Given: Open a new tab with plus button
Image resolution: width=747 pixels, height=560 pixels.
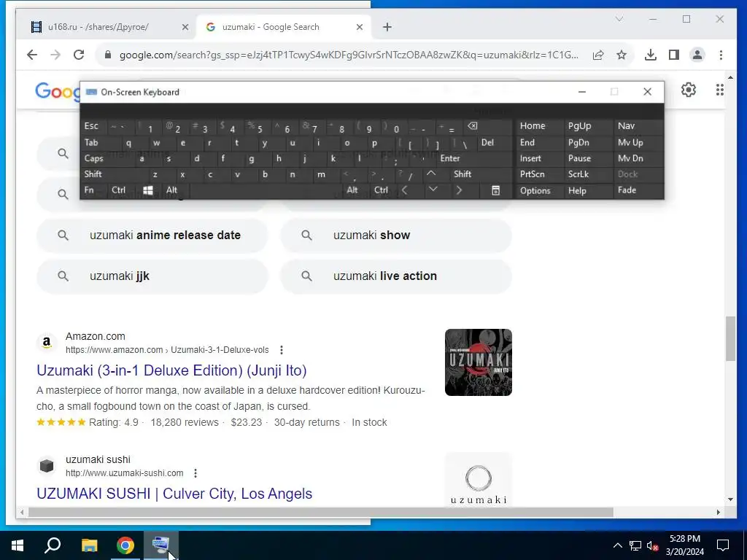Looking at the screenshot, I should point(387,27).
